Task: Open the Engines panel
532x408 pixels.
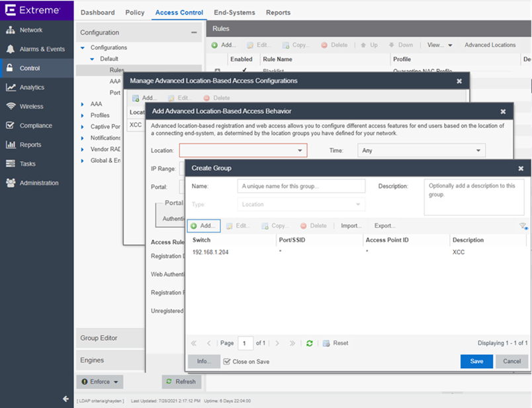Action: 111,360
